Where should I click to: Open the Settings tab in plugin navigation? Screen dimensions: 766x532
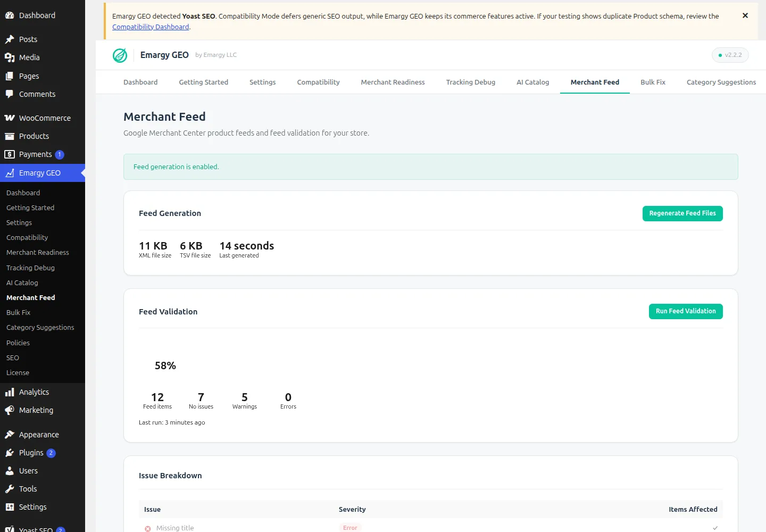[x=263, y=82]
